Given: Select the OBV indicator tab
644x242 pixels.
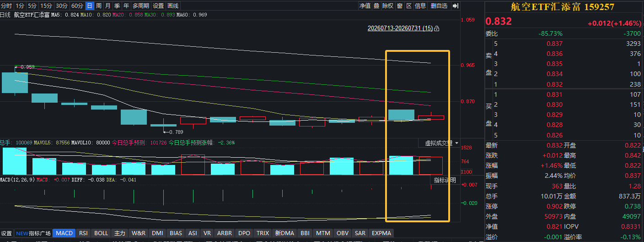Looking at the screenshot, I should [x=343, y=233].
